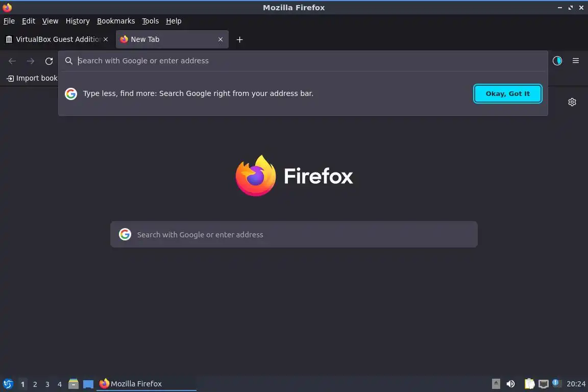Open file manager from taskbar
This screenshot has width=588, height=392.
tap(73, 384)
